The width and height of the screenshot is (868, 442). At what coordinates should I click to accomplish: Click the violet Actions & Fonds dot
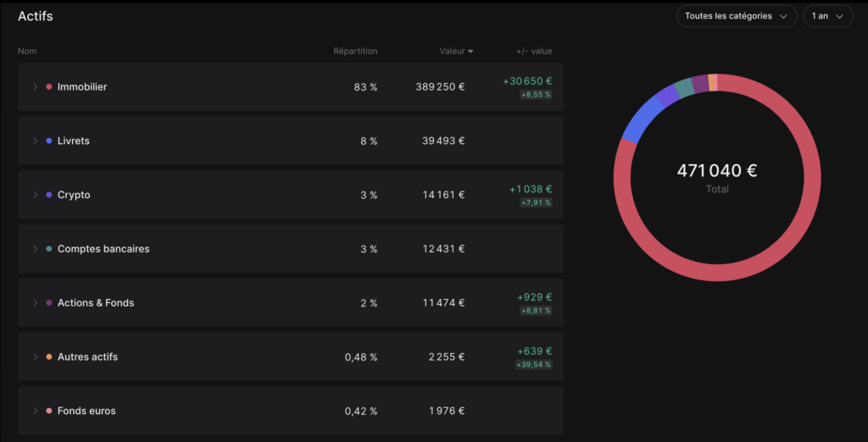48,302
